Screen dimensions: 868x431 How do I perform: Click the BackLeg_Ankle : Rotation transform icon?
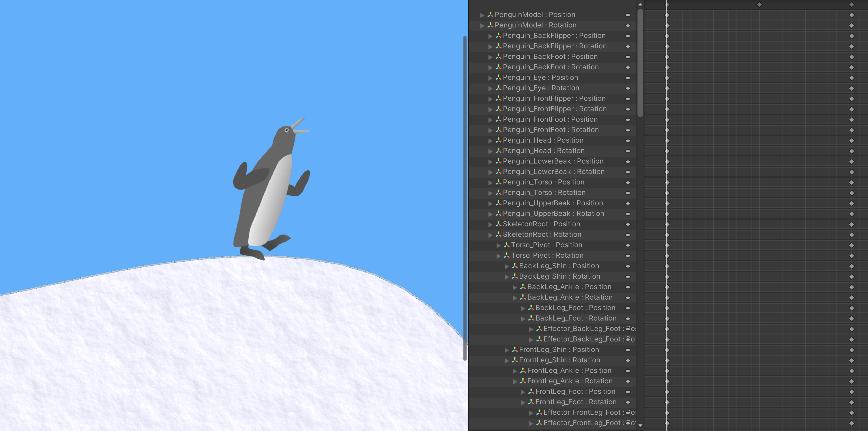pos(523,297)
